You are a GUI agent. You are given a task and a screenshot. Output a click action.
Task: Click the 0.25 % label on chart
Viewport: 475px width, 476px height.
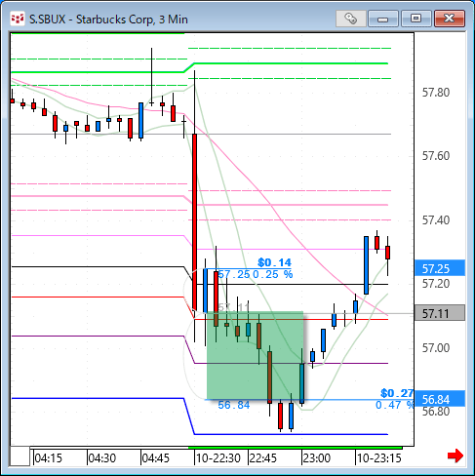tap(272, 274)
